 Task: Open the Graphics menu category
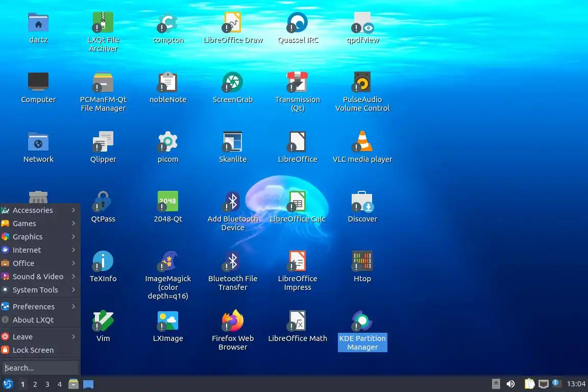point(40,237)
